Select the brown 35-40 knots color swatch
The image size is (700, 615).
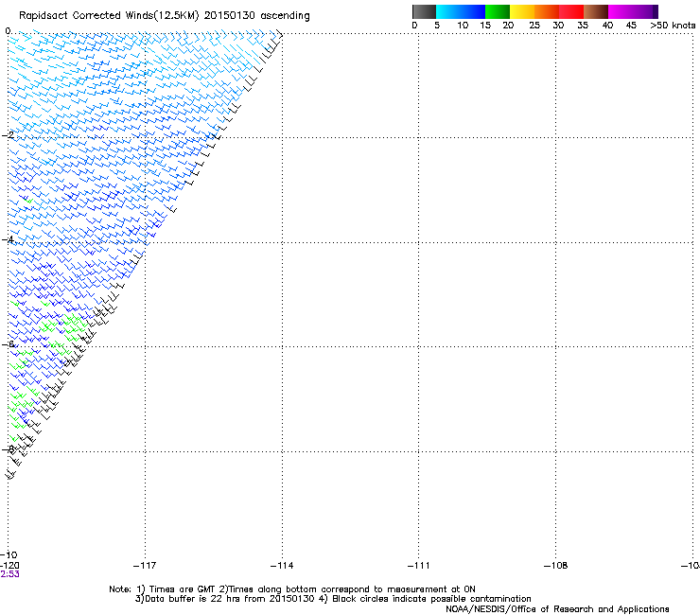[596, 11]
